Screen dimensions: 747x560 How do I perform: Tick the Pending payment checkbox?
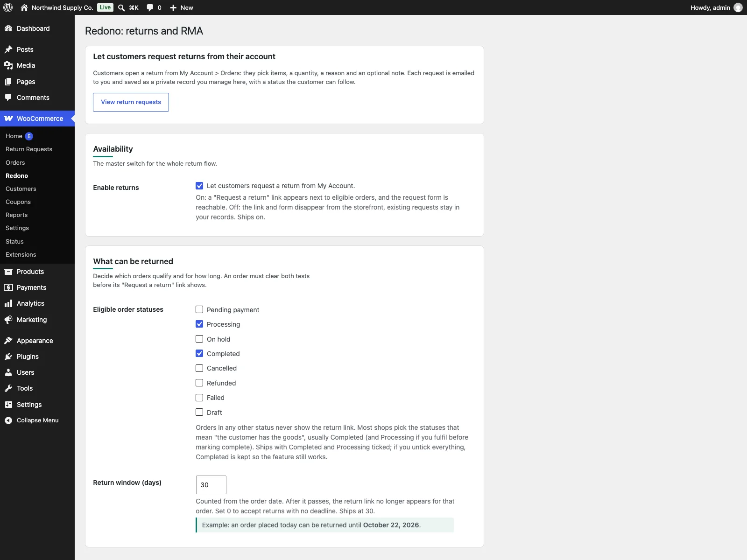[199, 309]
